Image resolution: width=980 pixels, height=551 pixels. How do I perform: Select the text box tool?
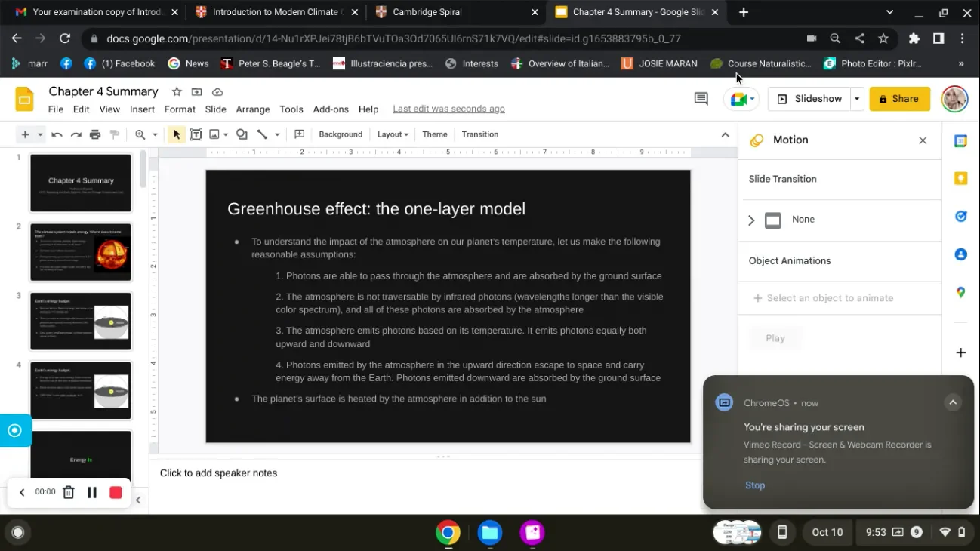click(196, 134)
